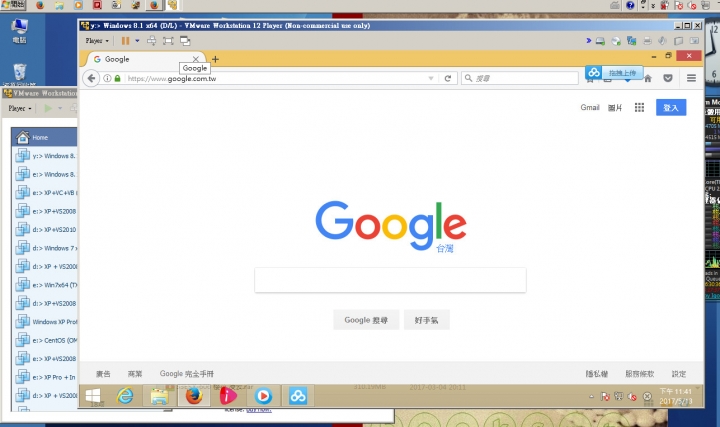Open the privacy footer link
Screen dimensions: 720x427
[x=596, y=374]
